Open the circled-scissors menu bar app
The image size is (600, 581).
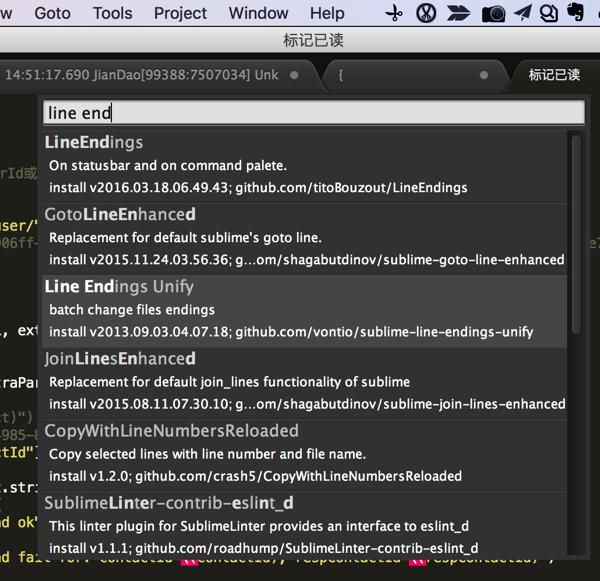click(427, 14)
